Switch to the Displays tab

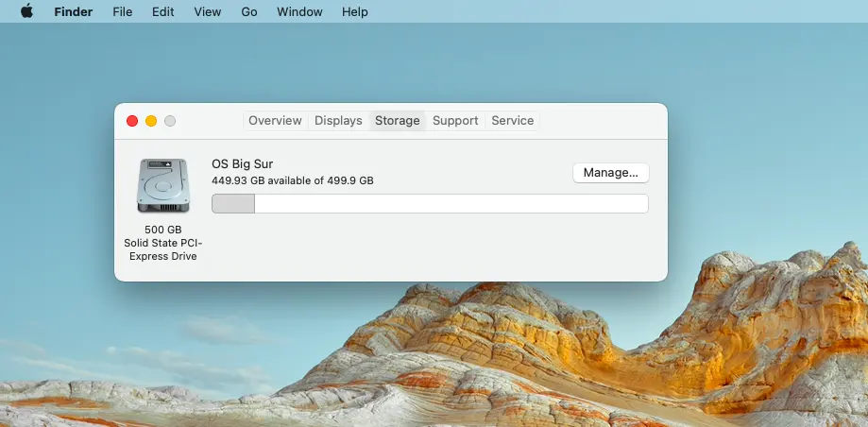[x=338, y=121]
